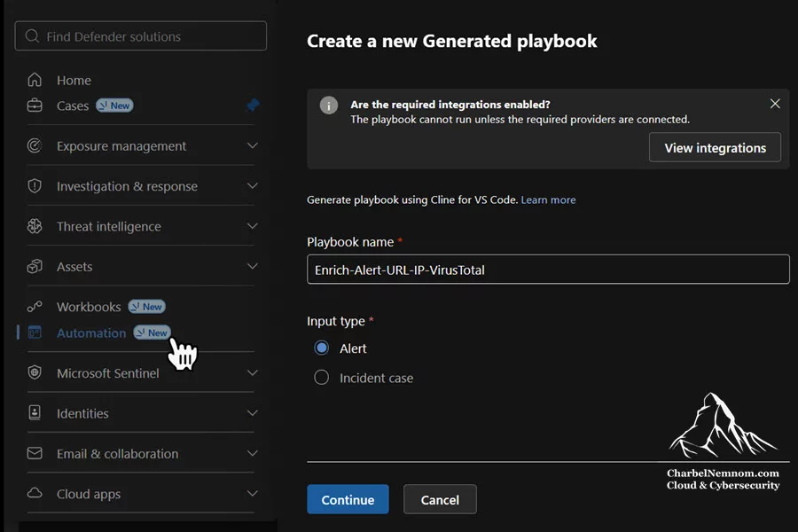
Task: Select the Alert input type
Action: pyautogui.click(x=321, y=348)
